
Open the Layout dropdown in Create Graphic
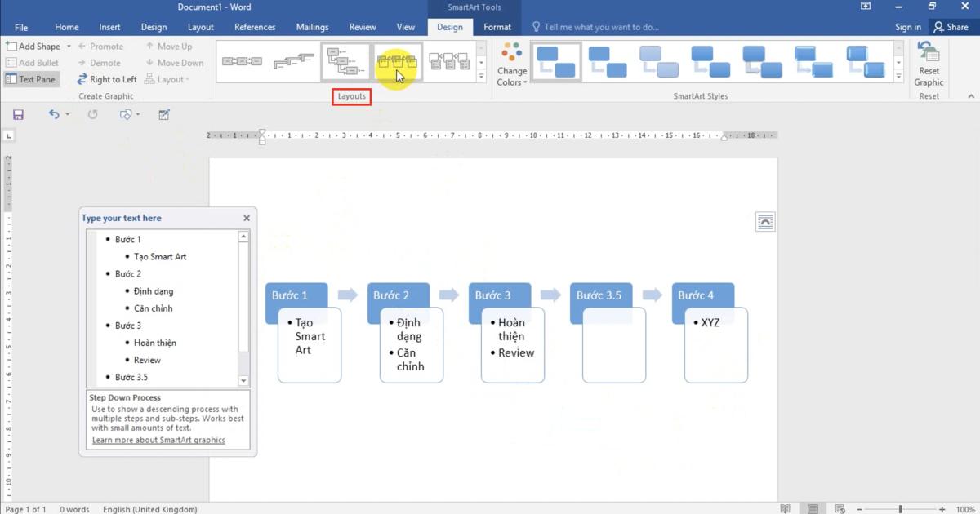pyautogui.click(x=167, y=79)
